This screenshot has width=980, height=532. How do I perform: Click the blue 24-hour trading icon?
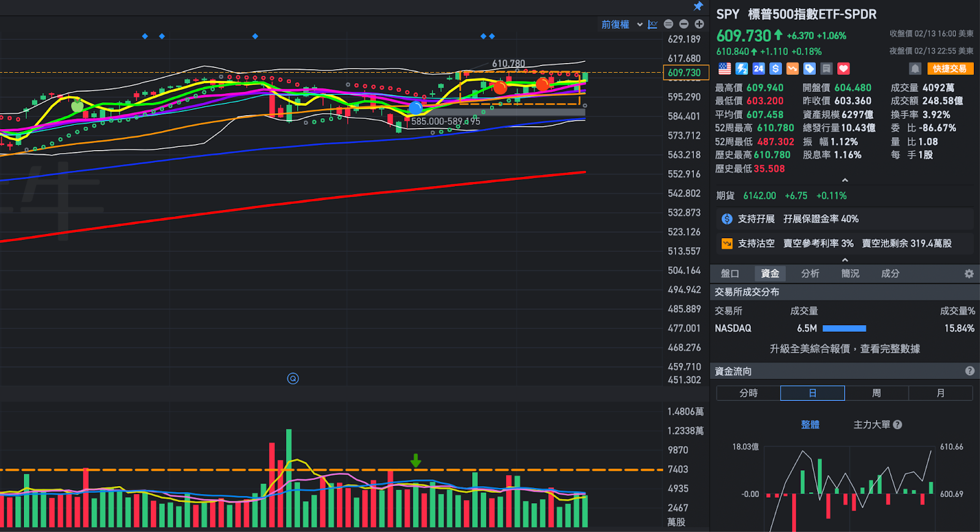click(758, 69)
